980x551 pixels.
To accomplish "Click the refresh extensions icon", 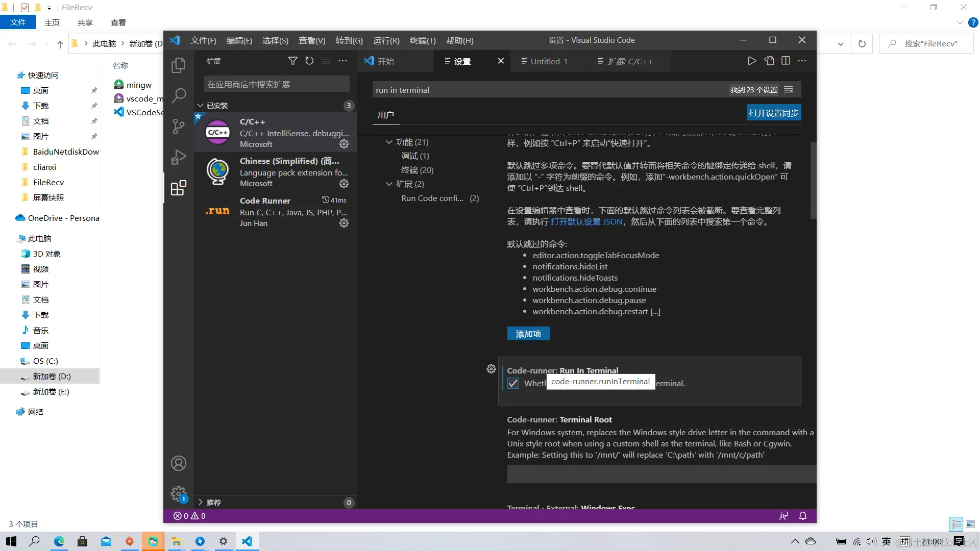I will tap(309, 61).
